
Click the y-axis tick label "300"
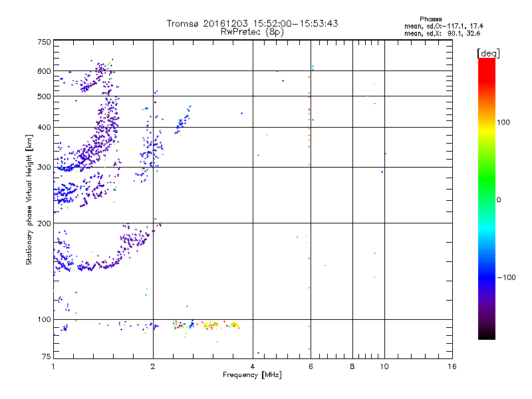(45, 168)
